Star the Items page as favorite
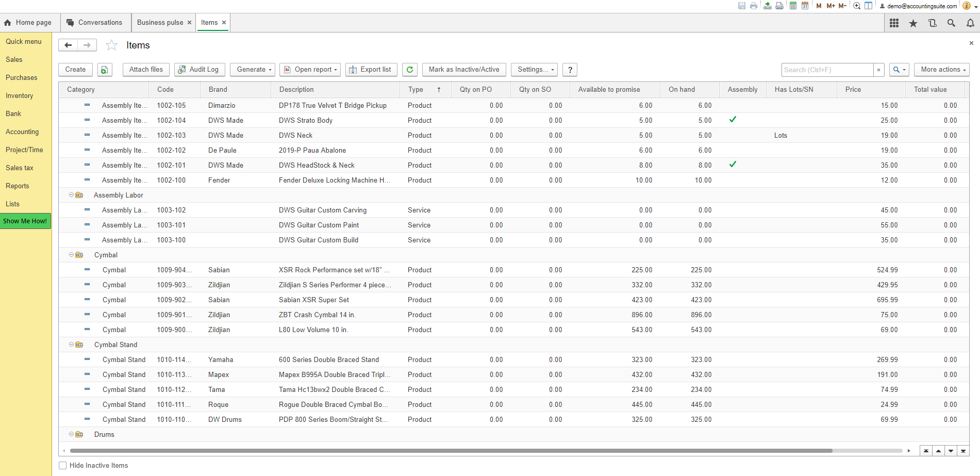Image resolution: width=980 pixels, height=476 pixels. [x=111, y=45]
